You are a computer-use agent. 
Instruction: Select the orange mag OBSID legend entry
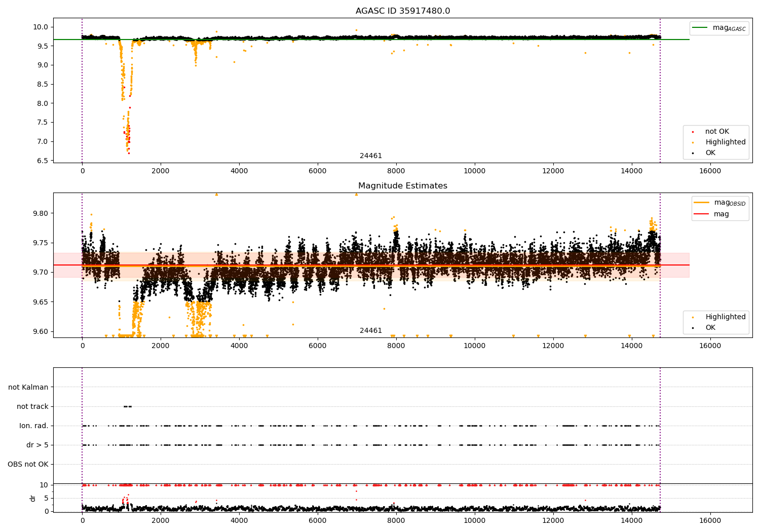point(719,203)
